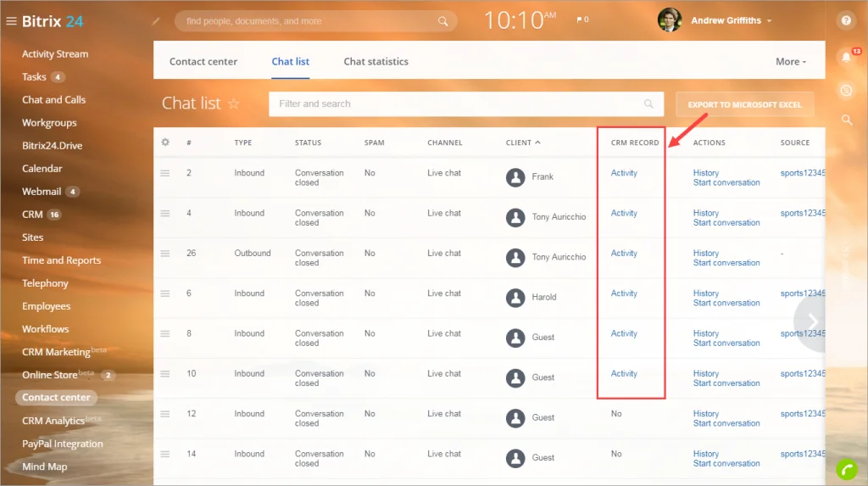The width and height of the screenshot is (868, 486).
Task: Open the help question mark icon
Action: (846, 20)
